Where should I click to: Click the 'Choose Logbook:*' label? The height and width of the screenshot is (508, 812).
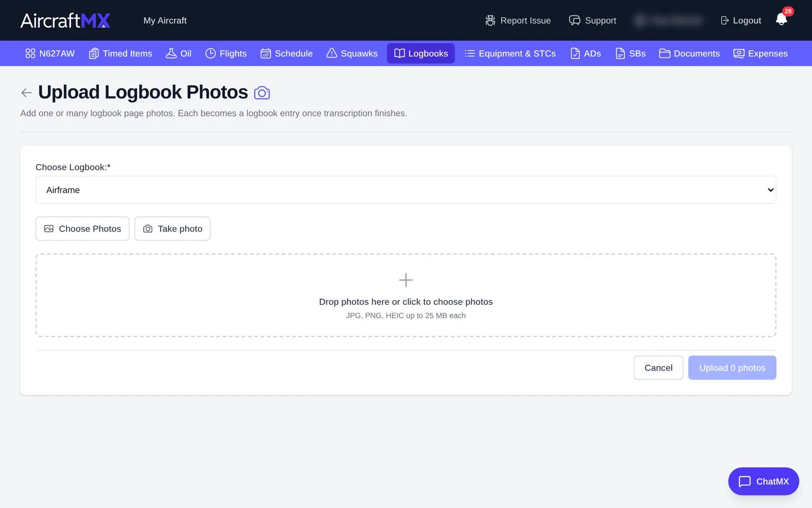[x=73, y=167]
